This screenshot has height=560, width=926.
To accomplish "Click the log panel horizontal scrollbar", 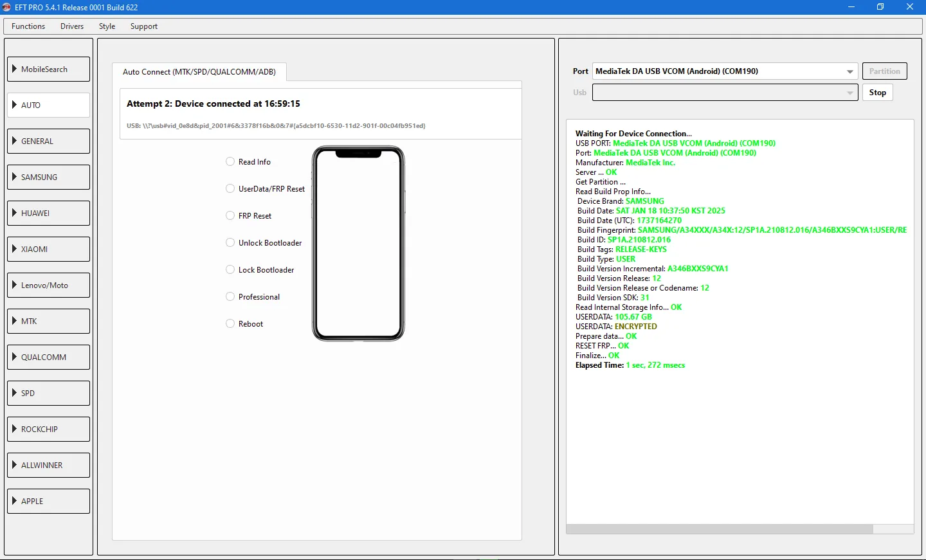I will pos(719,529).
